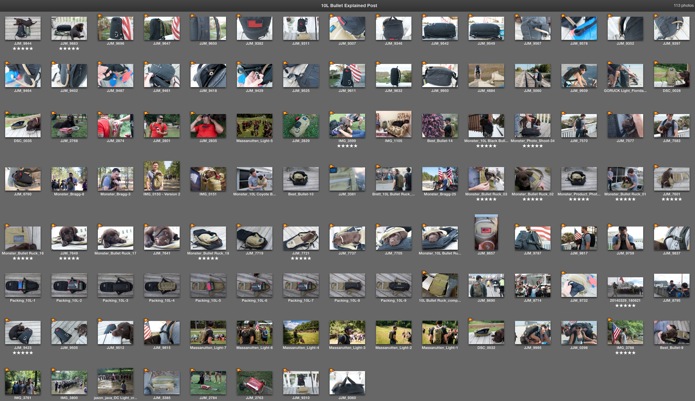This screenshot has height=401, width=695.
Task: Open the Monster_Bragg-3 photo thumbnail
Action: coord(115,179)
